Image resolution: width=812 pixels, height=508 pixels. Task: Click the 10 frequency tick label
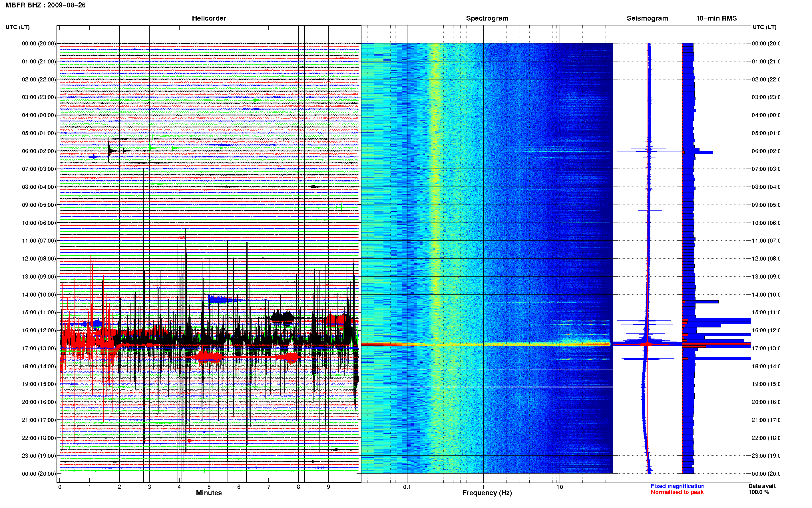pyautogui.click(x=559, y=487)
